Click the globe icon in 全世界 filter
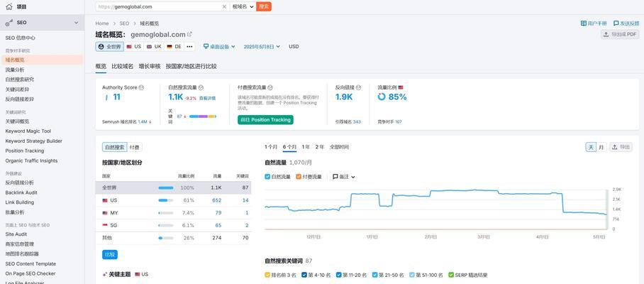 (101, 46)
